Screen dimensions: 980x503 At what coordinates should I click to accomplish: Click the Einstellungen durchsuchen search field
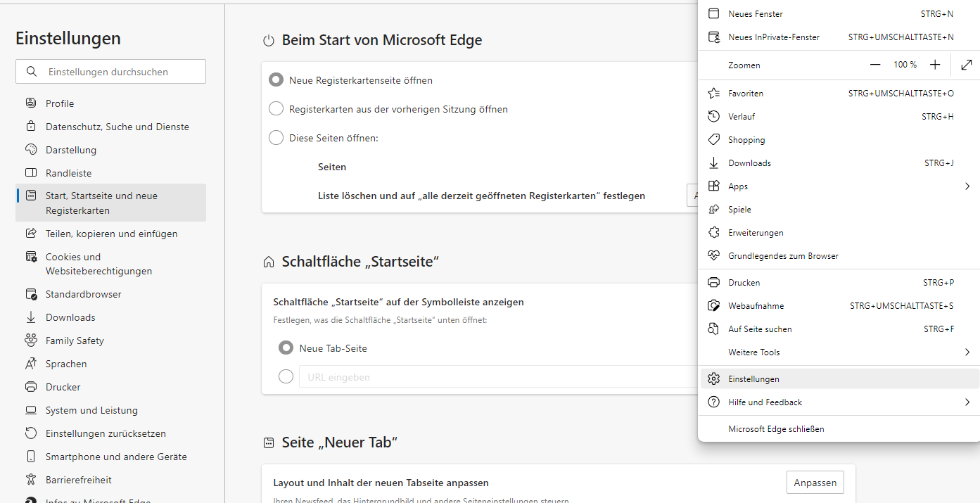120,72
